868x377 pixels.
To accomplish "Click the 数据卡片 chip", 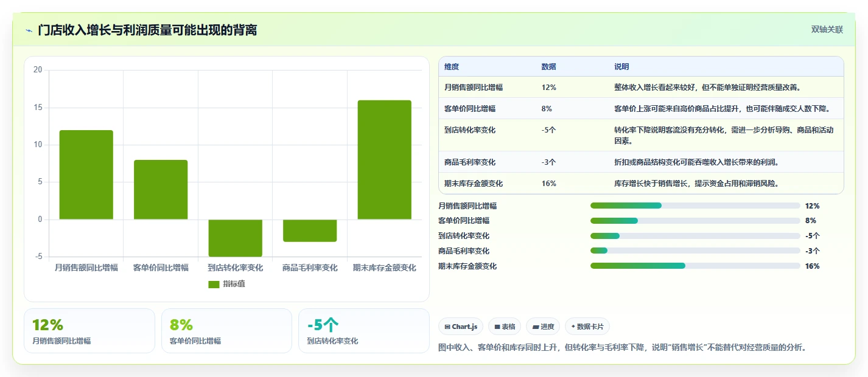I will coord(587,327).
